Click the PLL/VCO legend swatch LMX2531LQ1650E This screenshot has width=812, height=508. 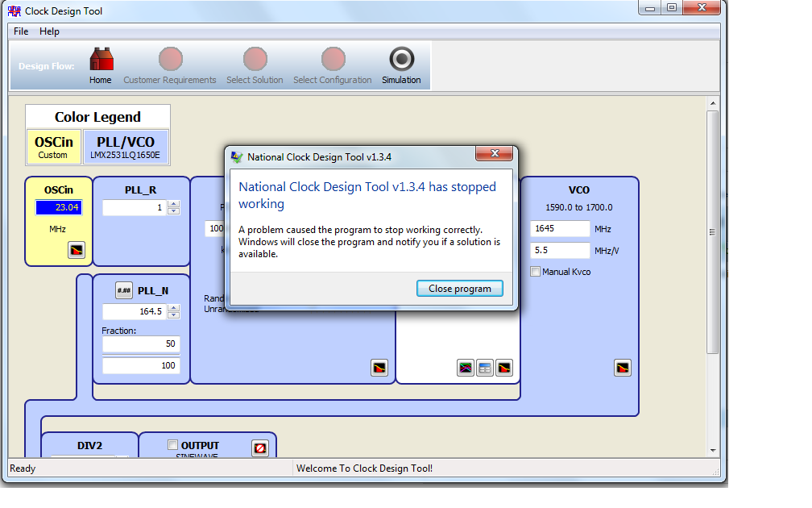(x=126, y=147)
